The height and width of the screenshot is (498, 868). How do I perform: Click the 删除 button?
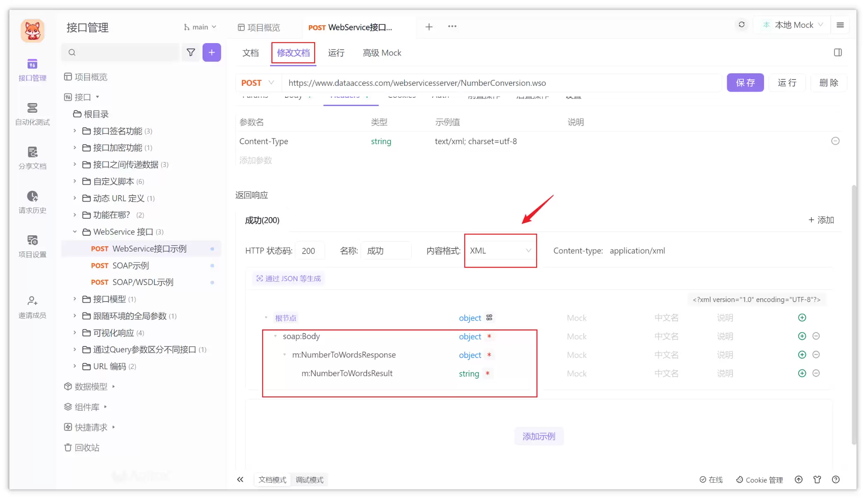point(829,83)
